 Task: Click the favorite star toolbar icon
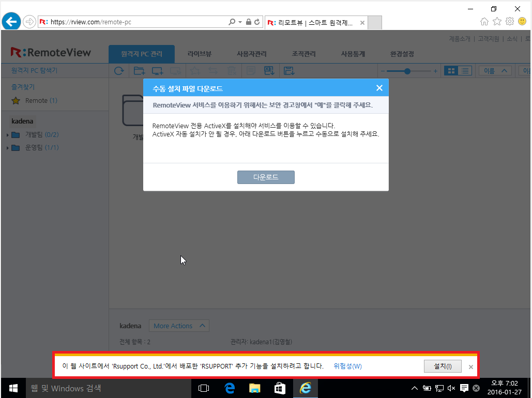coord(195,71)
